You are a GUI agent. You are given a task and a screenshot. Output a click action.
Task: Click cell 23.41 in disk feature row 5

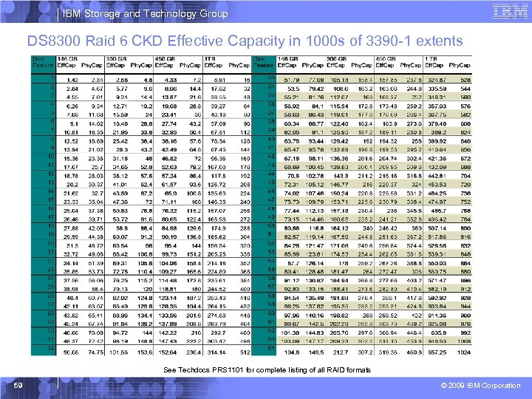click(x=169, y=115)
